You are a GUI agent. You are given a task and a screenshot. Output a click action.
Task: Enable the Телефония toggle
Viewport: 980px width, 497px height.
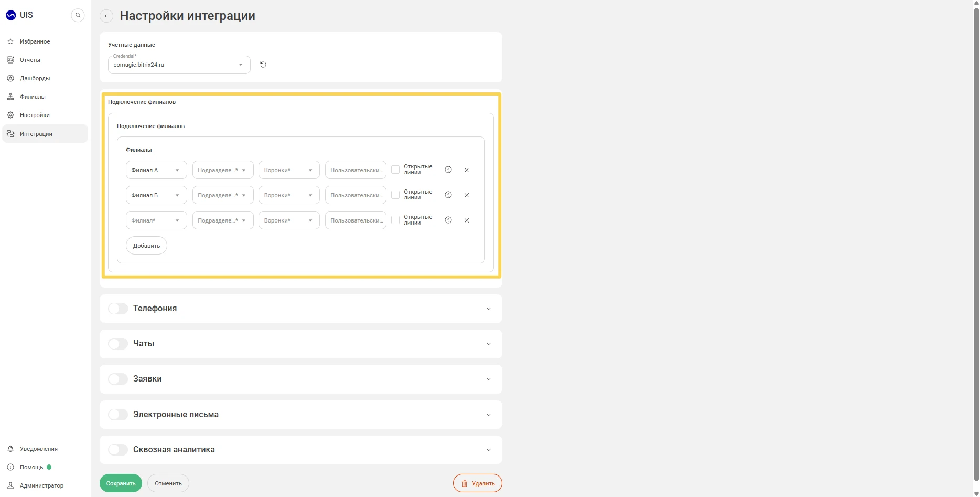point(118,309)
